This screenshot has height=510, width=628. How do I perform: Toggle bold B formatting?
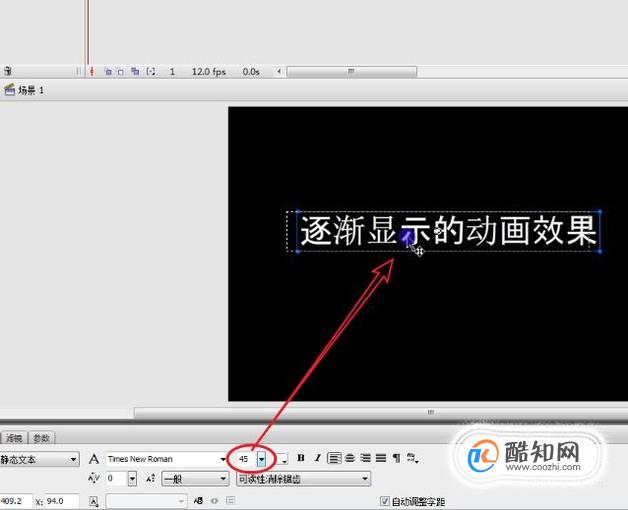tap(301, 458)
